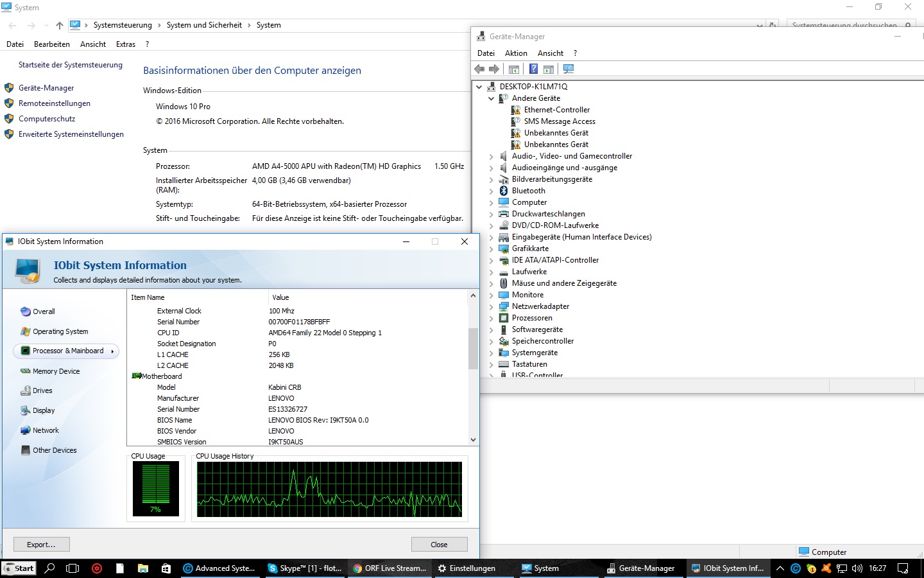Click the Close button in IObit

coord(439,545)
